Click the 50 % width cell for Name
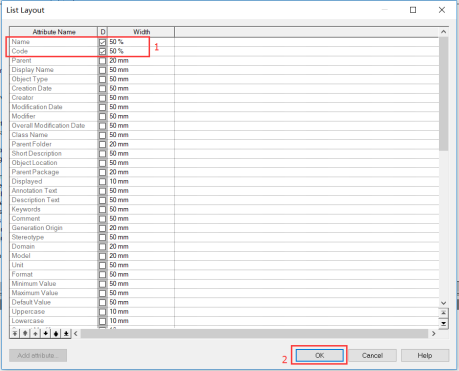The height and width of the screenshot is (371, 459). click(x=141, y=42)
